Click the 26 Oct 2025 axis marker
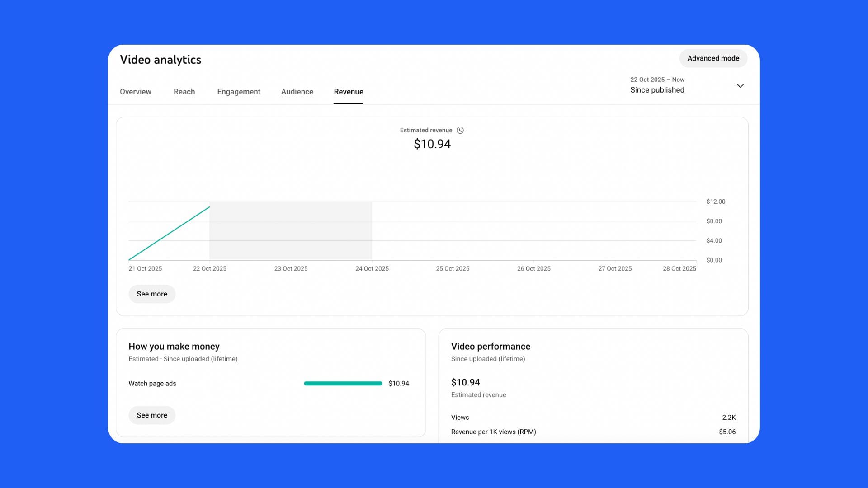Screen dimensions: 868x488 click(x=533, y=268)
